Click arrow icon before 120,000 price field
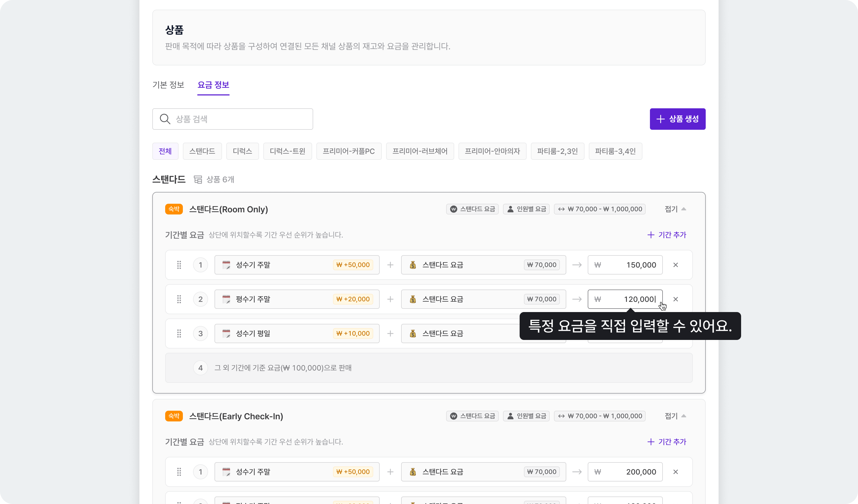The height and width of the screenshot is (504, 858). click(x=577, y=299)
